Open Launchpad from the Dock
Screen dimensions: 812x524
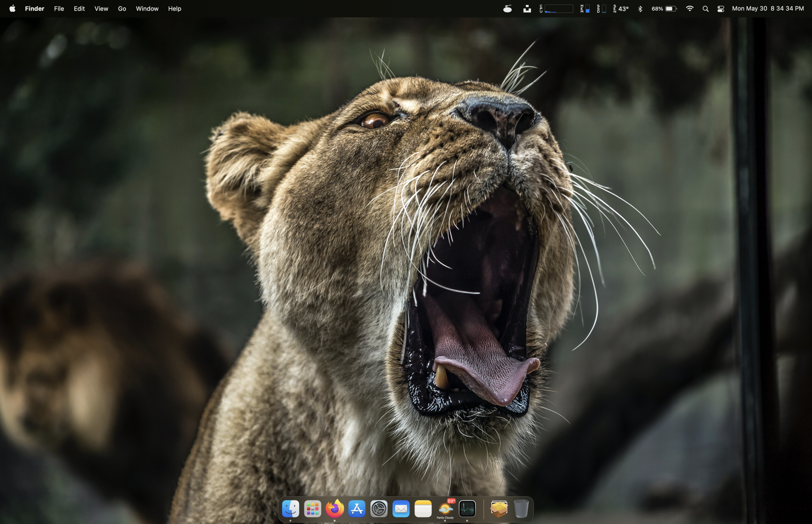313,509
